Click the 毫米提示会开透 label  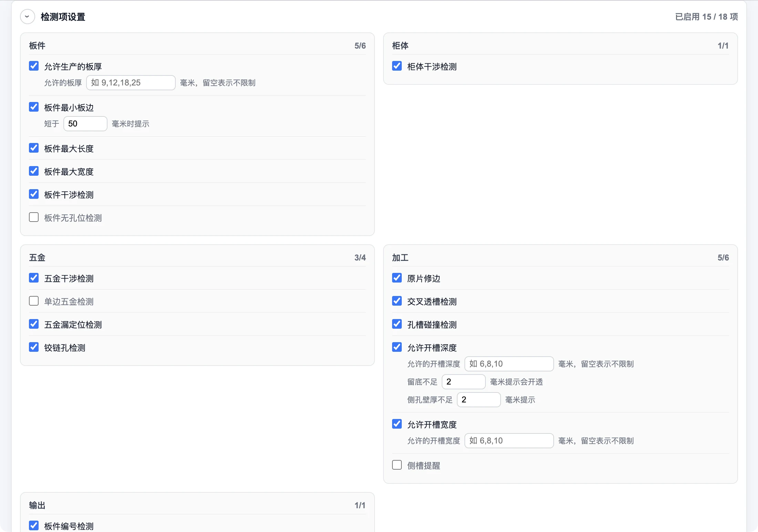(516, 382)
